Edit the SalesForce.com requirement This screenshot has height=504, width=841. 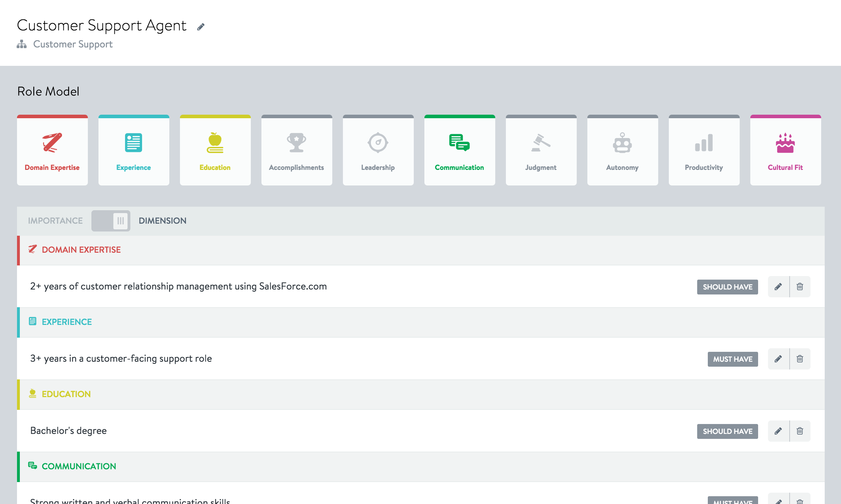[x=778, y=287]
